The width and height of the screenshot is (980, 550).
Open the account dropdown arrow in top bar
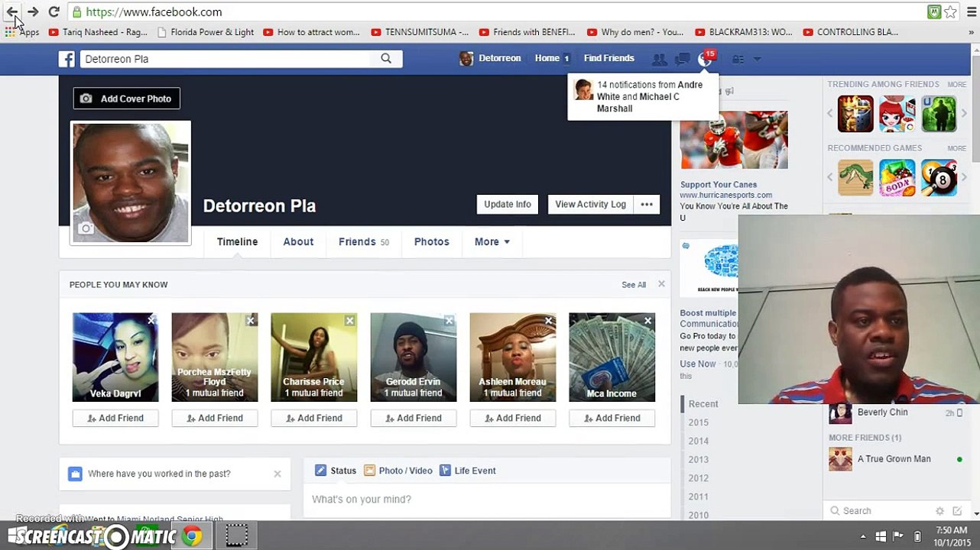point(758,59)
